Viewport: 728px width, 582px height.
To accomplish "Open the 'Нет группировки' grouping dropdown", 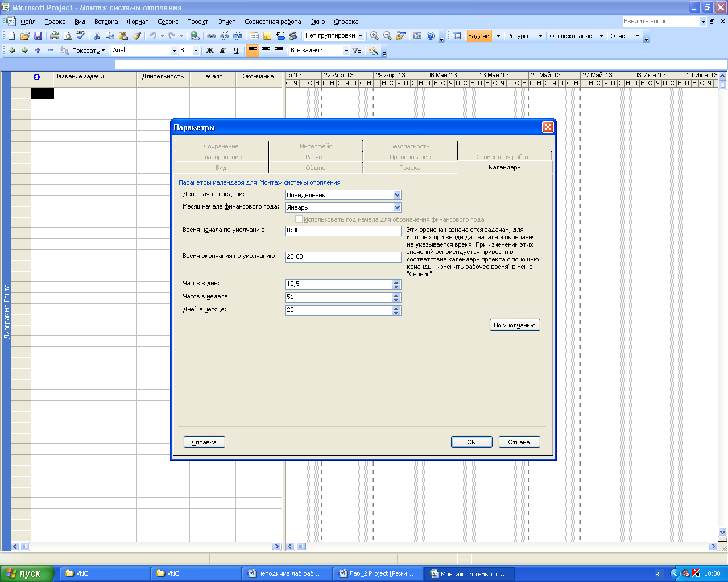I will (x=361, y=36).
